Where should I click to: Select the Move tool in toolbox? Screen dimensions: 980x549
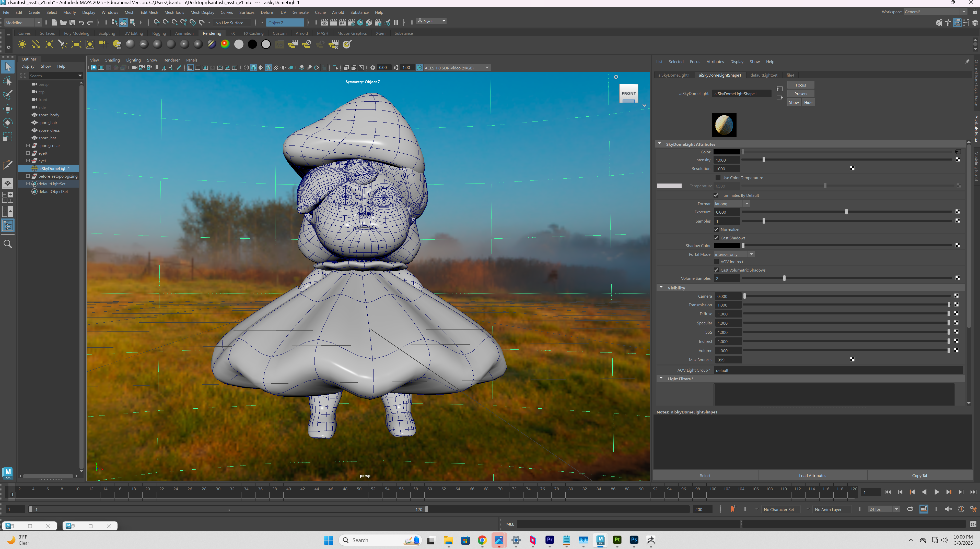point(8,108)
